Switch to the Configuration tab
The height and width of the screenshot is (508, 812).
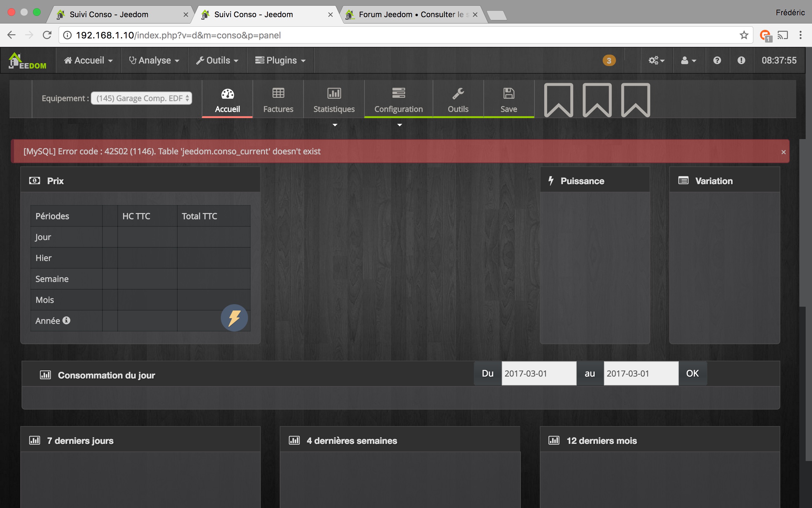click(x=399, y=99)
